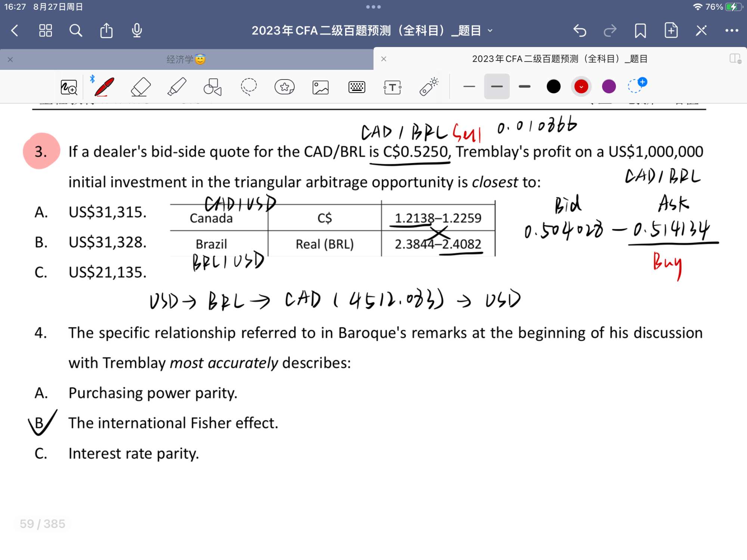Select the Eraser tool

[x=141, y=87]
